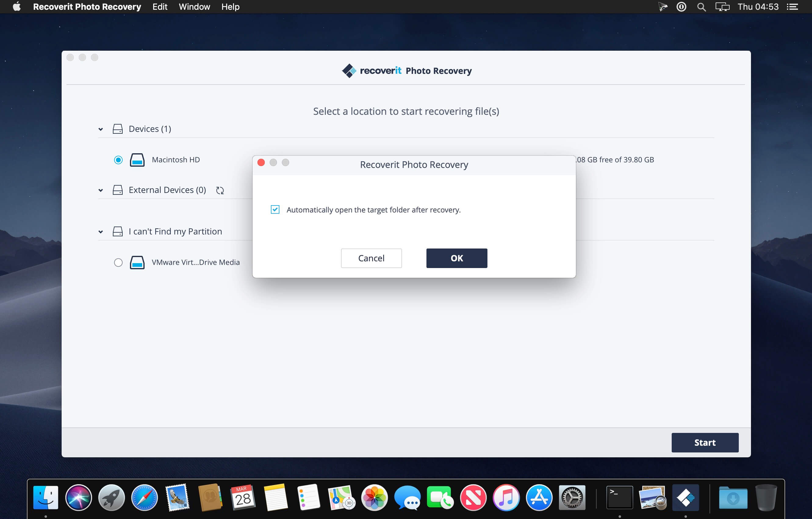Image resolution: width=812 pixels, height=519 pixels.
Task: Click the VMware Virtual Drive Media icon
Action: click(x=137, y=262)
